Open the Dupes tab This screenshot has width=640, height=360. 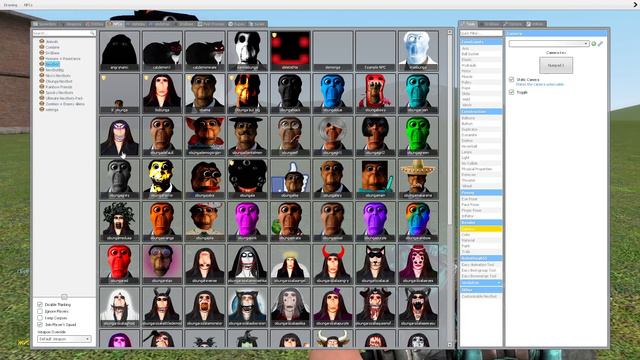pyautogui.click(x=237, y=24)
